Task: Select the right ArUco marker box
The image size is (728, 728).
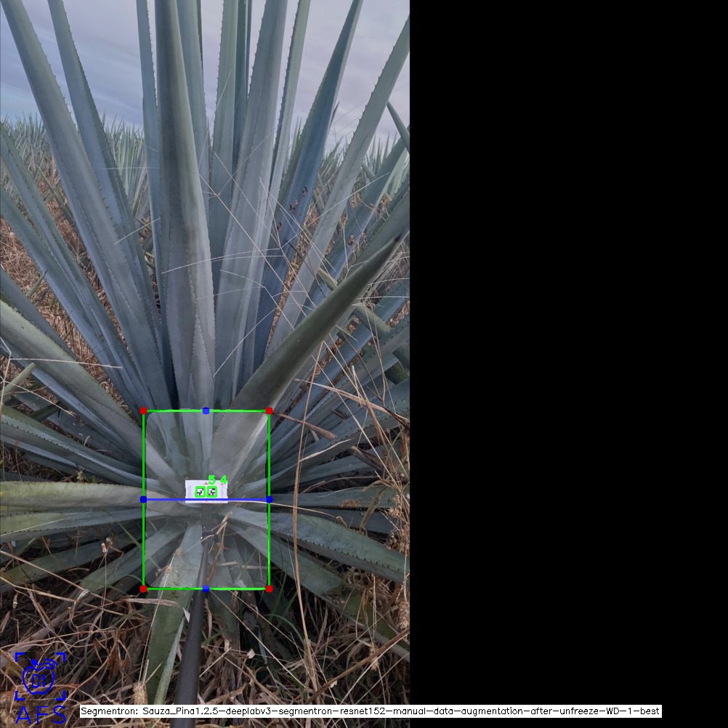Action: point(212,492)
